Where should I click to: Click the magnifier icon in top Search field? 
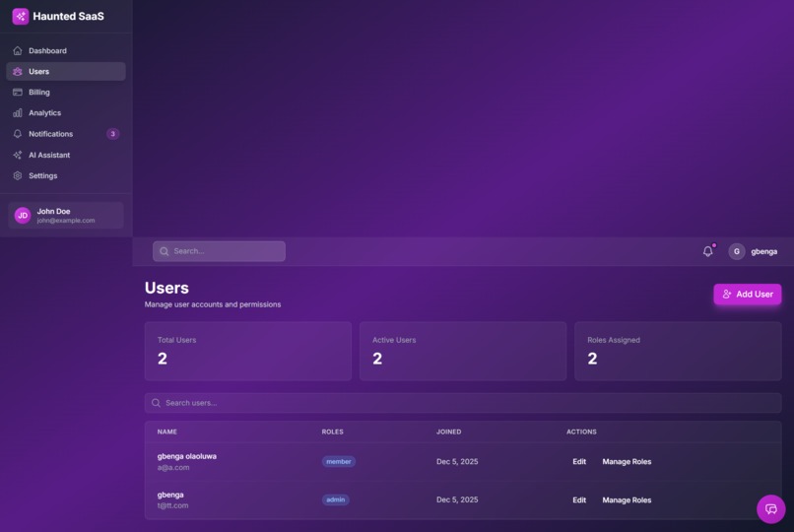[165, 251]
